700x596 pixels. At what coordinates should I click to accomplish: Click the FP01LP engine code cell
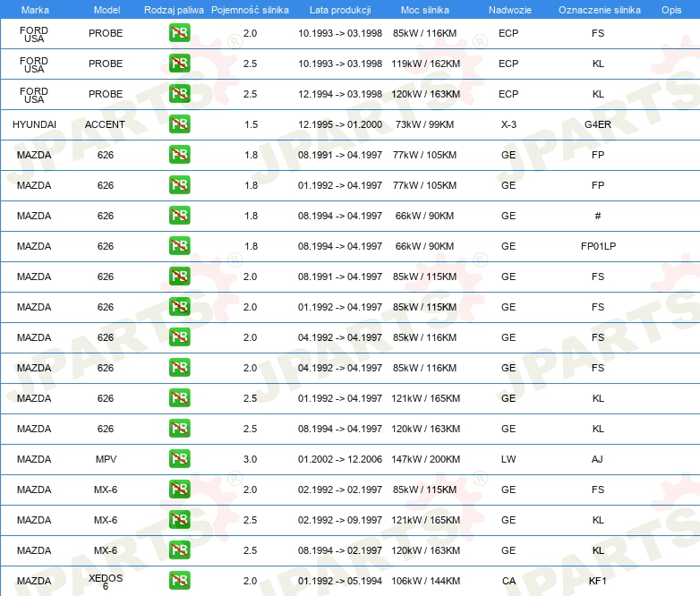[598, 246]
